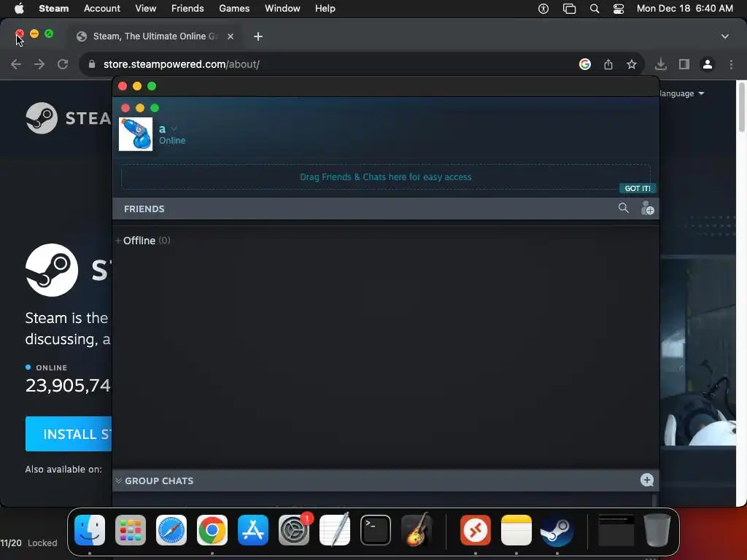
Task: Open Chrome downloads
Action: 661,64
